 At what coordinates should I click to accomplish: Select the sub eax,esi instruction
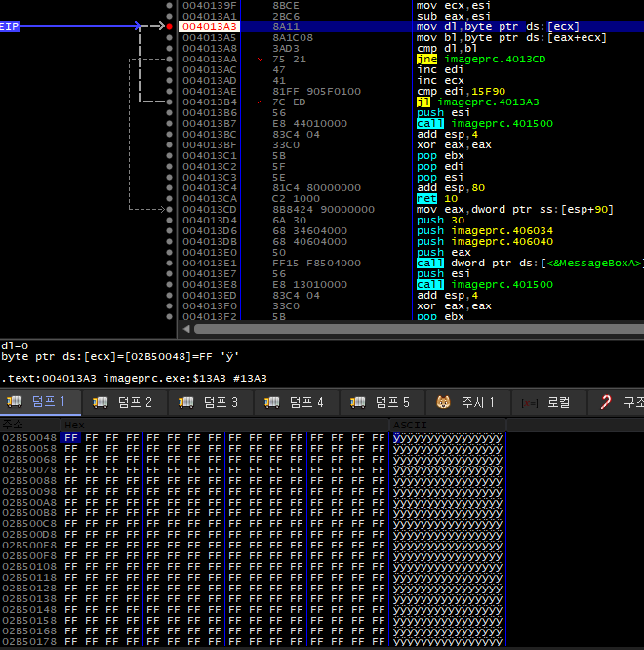(x=454, y=17)
